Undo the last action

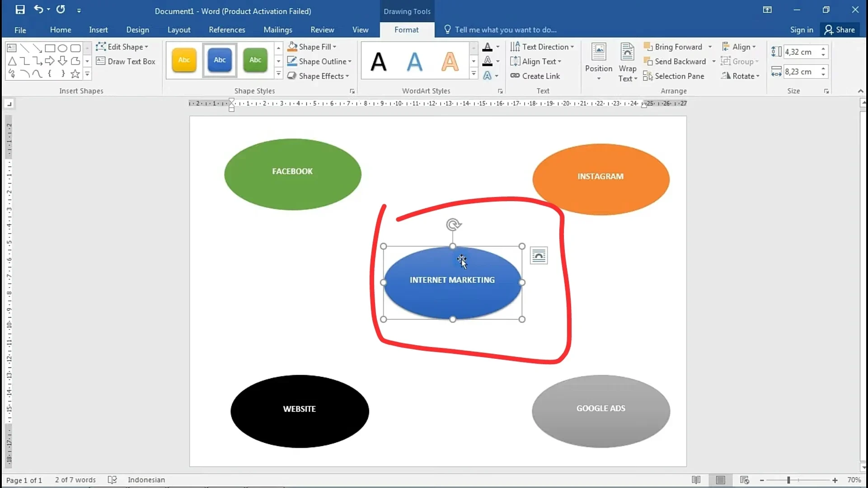click(x=38, y=9)
